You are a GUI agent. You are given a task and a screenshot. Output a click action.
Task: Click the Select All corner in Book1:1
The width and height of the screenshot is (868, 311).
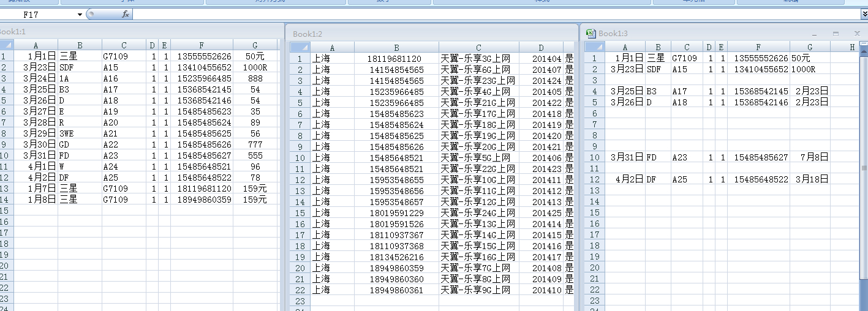(x=7, y=45)
